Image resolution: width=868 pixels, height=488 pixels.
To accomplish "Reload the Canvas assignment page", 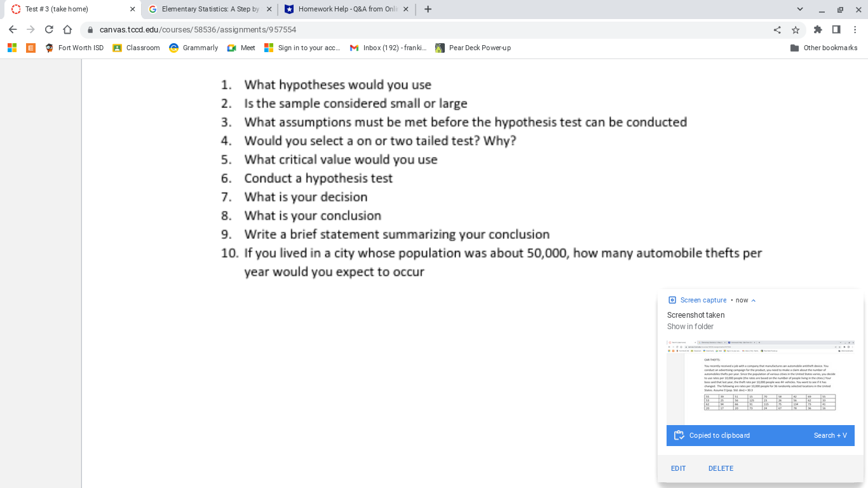I will tap(49, 29).
